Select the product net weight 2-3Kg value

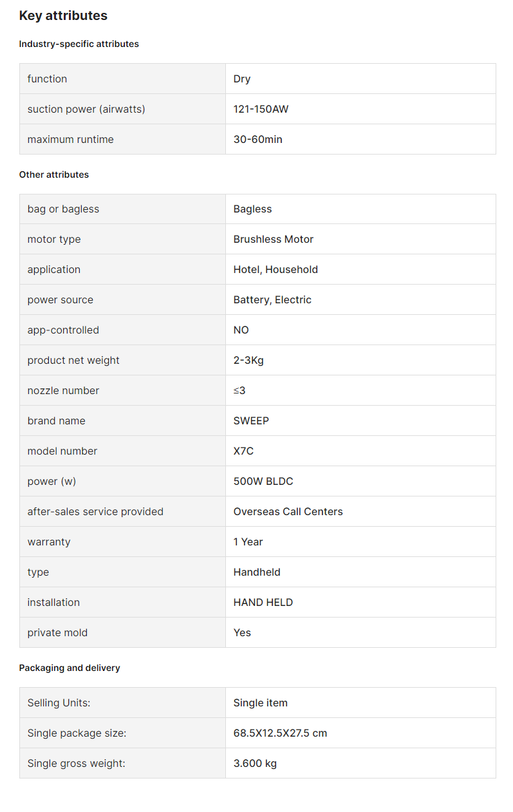(x=248, y=360)
